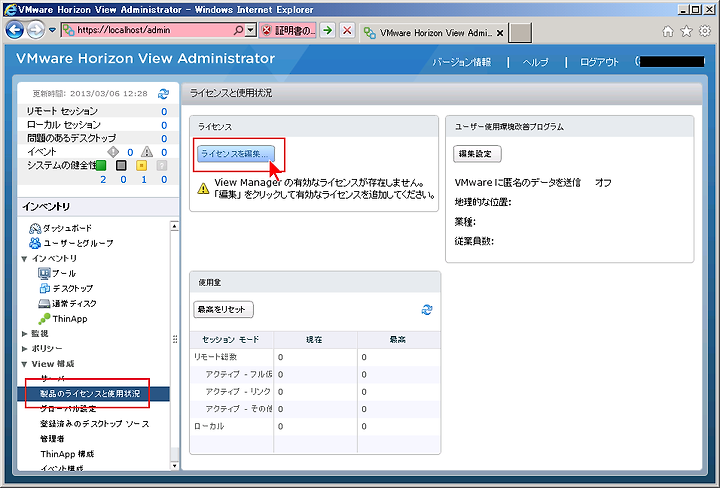Collapse the View 構成 tree node
The height and width of the screenshot is (488, 720).
(24, 364)
